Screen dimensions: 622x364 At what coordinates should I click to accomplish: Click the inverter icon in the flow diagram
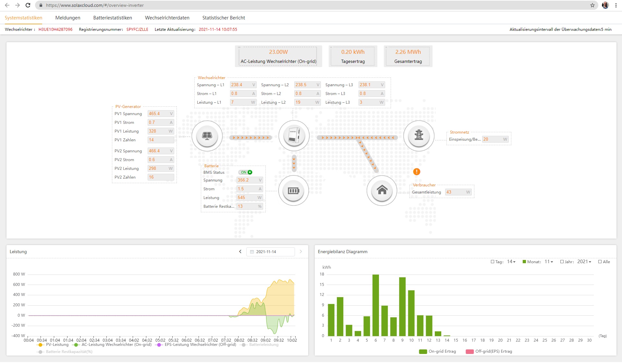click(294, 135)
